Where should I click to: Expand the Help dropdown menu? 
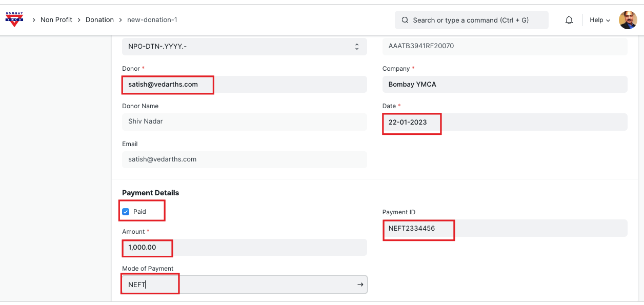[x=599, y=20]
